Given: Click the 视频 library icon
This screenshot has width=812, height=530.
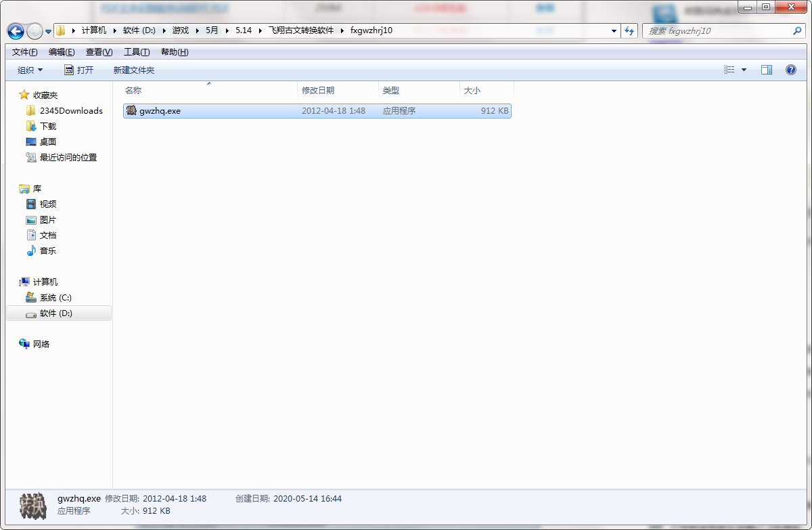Looking at the screenshot, I should pyautogui.click(x=30, y=204).
